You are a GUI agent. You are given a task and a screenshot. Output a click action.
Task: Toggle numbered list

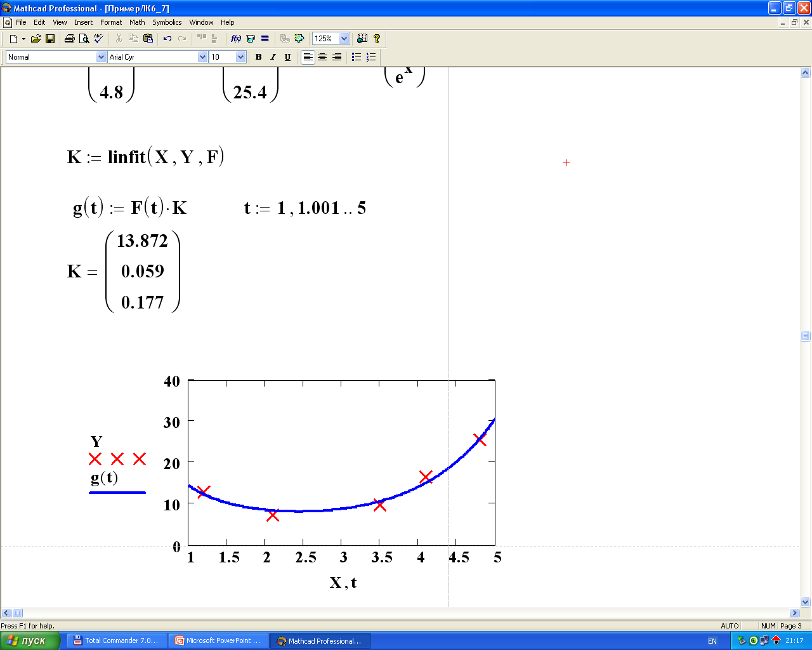coord(371,57)
